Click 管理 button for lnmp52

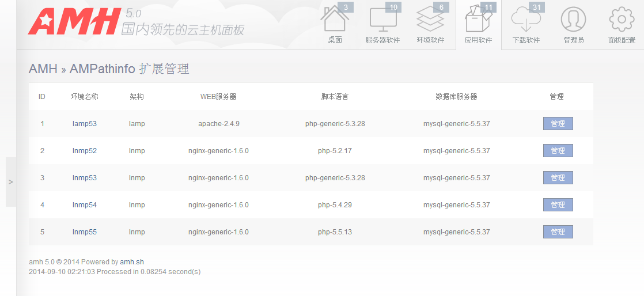pyautogui.click(x=558, y=151)
